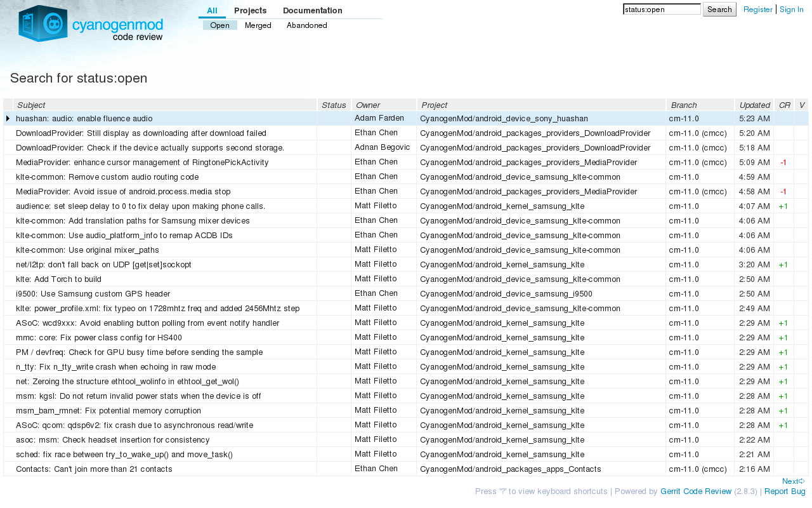The height and width of the screenshot is (508, 812).
Task: Open 'net/l2tp: don't fall back on UDP' change
Action: 103,265
